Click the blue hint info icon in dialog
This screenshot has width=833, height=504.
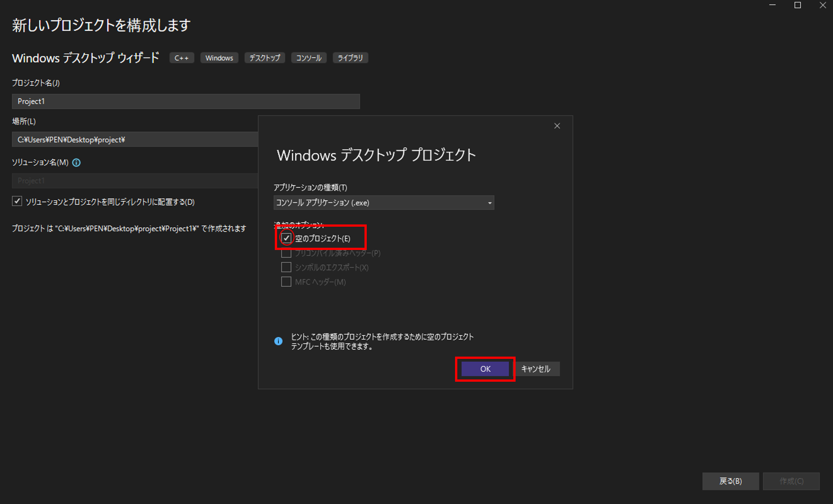click(x=278, y=341)
